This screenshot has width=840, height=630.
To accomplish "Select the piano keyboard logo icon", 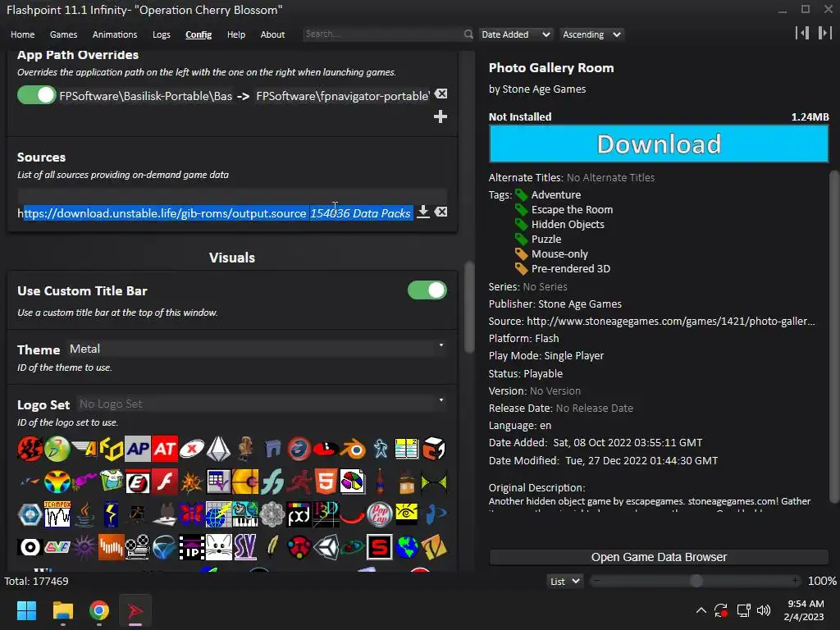I will pos(245,514).
